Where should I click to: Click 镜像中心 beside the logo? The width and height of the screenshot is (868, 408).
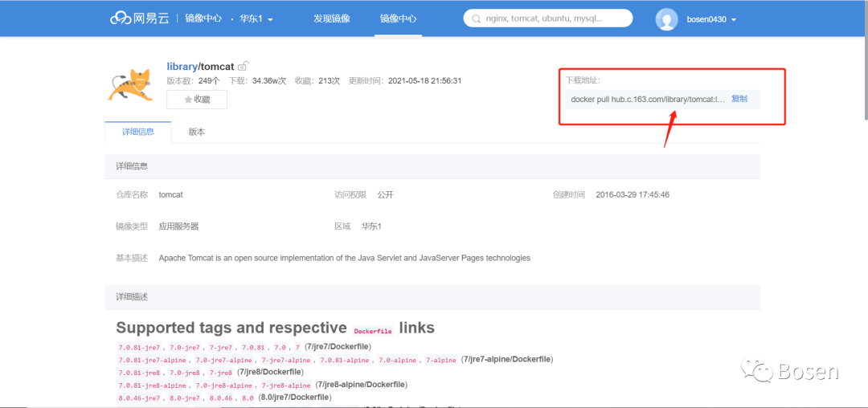pyautogui.click(x=203, y=18)
